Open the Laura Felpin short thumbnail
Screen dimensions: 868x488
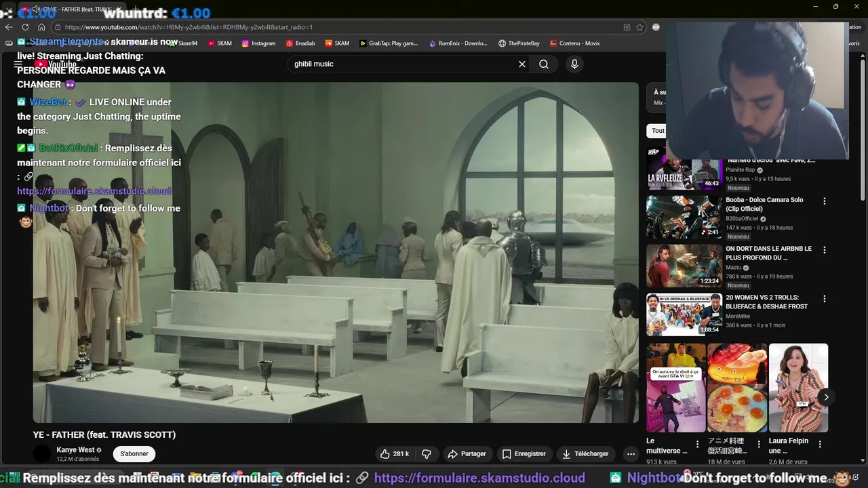(x=798, y=388)
